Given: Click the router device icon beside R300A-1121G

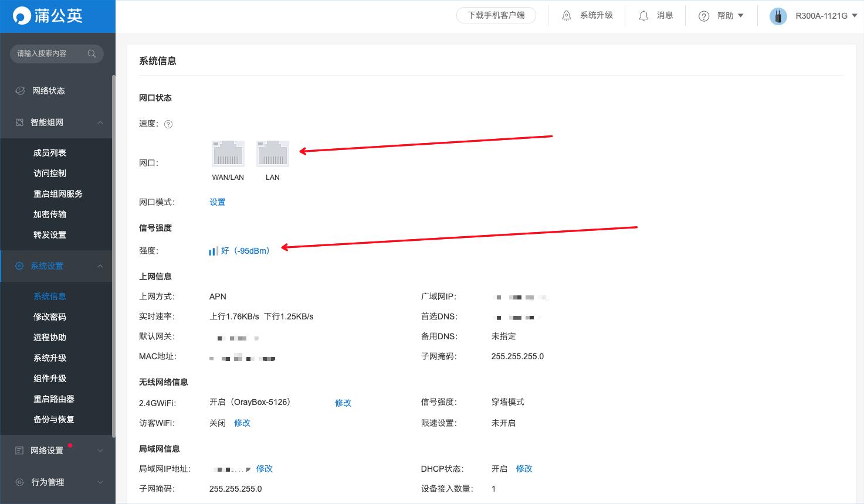Looking at the screenshot, I should point(778,16).
